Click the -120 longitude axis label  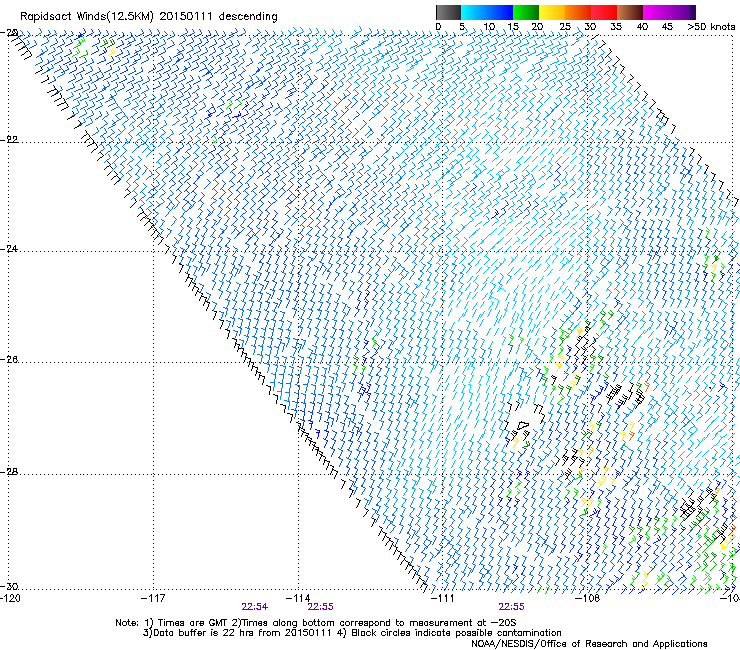click(10, 598)
